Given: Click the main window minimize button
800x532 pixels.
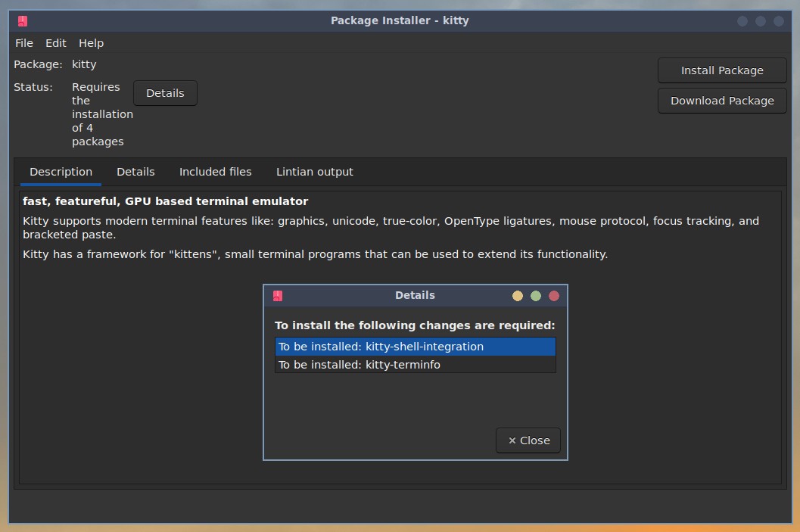Looking at the screenshot, I should 742,21.
